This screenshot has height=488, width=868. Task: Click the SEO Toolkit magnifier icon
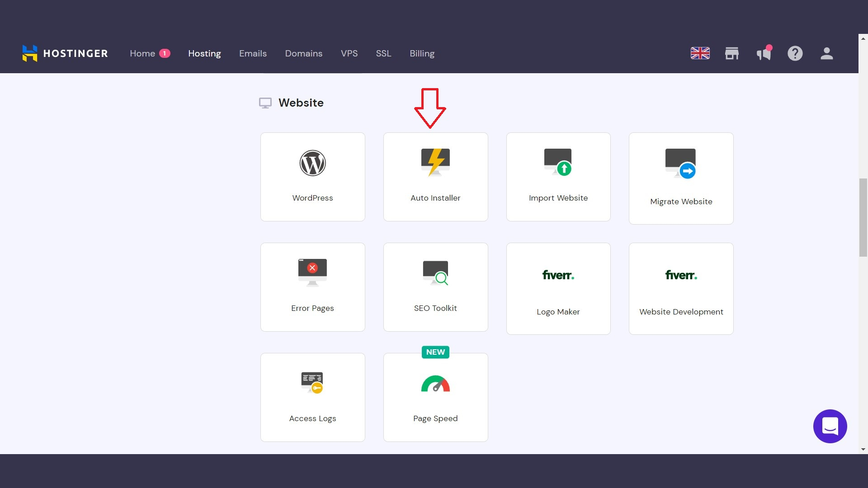pyautogui.click(x=435, y=273)
